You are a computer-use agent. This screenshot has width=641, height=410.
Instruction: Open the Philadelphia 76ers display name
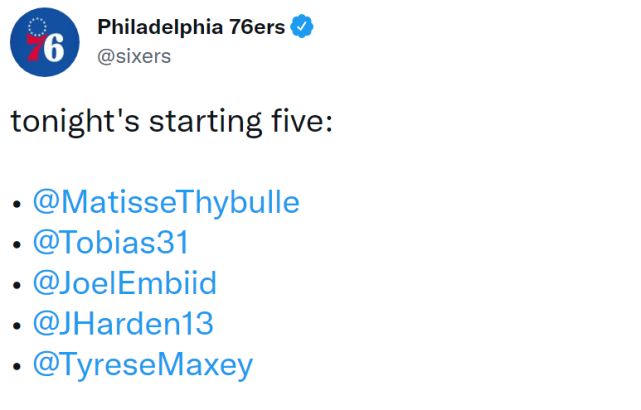click(x=191, y=28)
